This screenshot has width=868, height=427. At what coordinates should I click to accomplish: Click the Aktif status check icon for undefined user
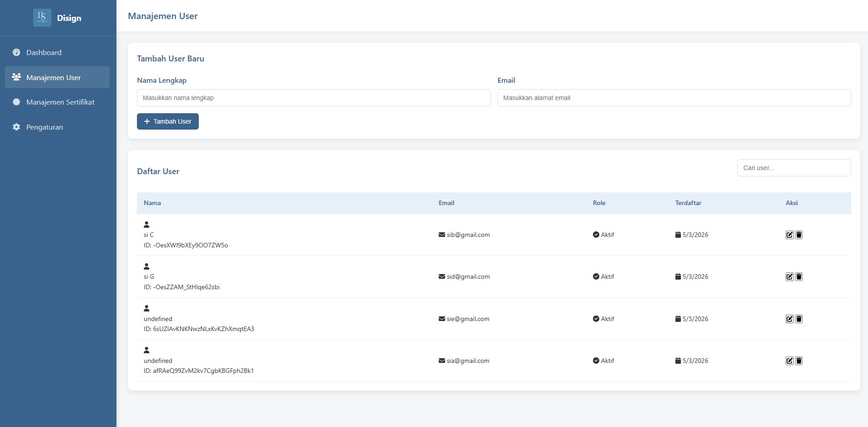pos(596,318)
